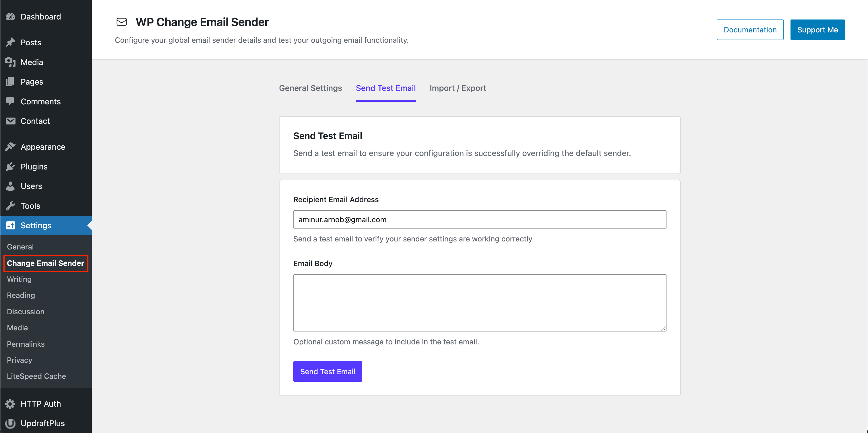Click the Appearance paintbrush icon
868x433 pixels.
[x=10, y=147]
